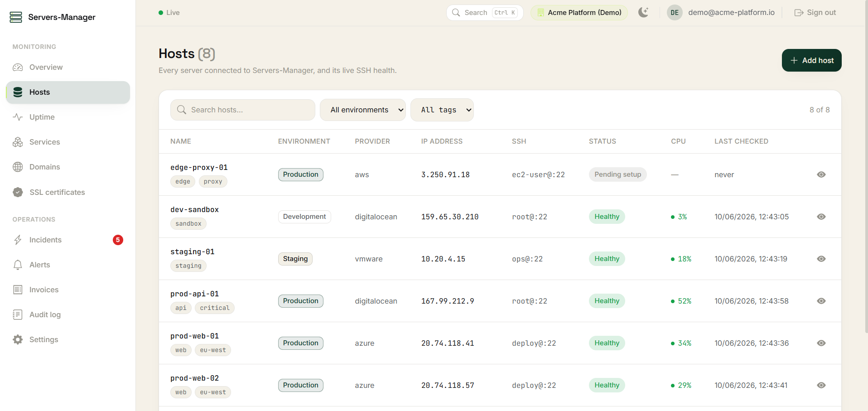Navigate to Domains

(x=68, y=167)
